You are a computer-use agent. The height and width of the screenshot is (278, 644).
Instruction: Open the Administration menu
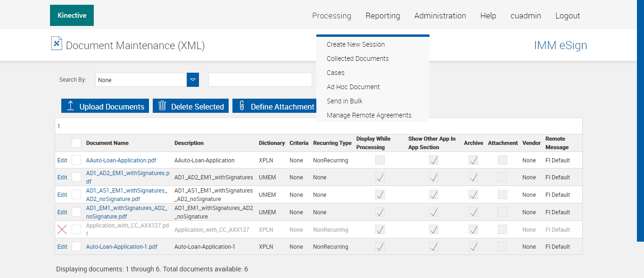(440, 16)
